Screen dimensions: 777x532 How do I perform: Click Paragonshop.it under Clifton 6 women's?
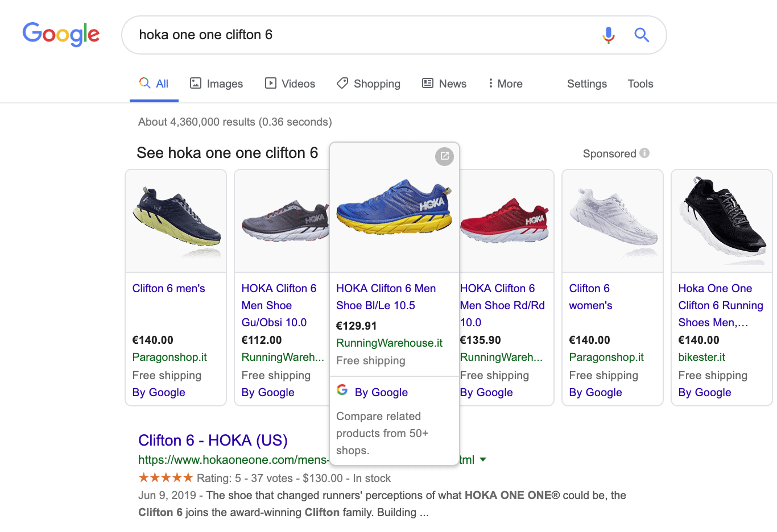tap(606, 357)
